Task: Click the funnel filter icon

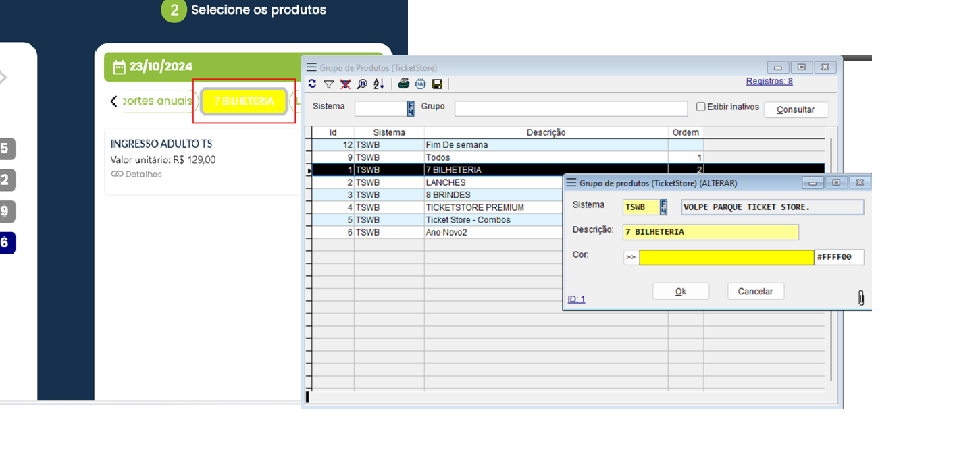Action: tap(329, 84)
